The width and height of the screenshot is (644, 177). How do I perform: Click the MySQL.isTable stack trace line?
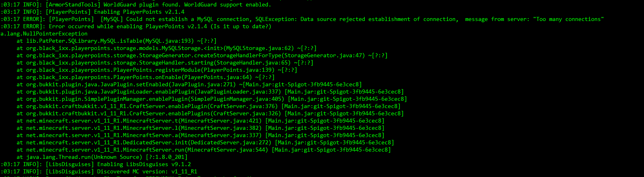(116, 41)
